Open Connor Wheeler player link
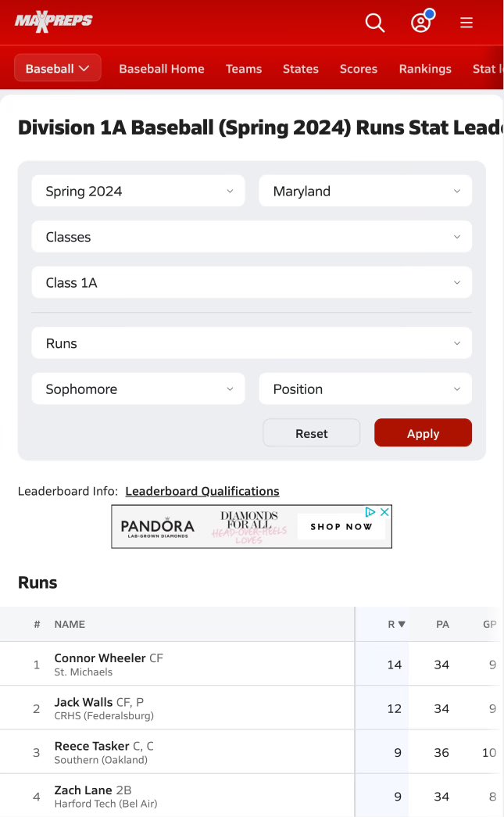 [x=100, y=658]
